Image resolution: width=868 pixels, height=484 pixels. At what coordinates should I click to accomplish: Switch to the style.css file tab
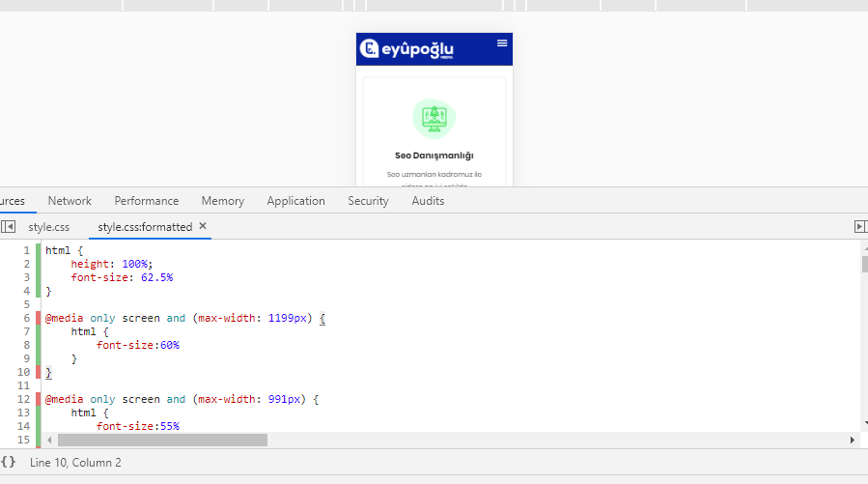click(x=48, y=227)
